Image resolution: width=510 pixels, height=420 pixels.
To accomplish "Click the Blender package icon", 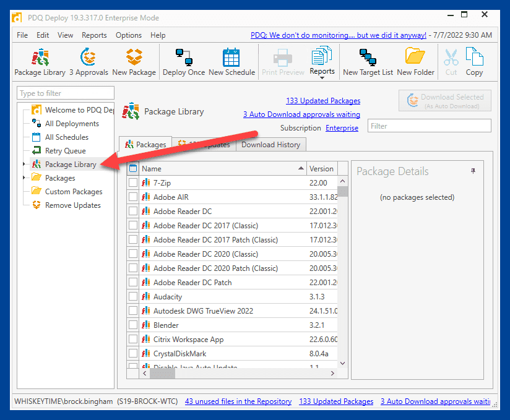I will click(x=145, y=325).
